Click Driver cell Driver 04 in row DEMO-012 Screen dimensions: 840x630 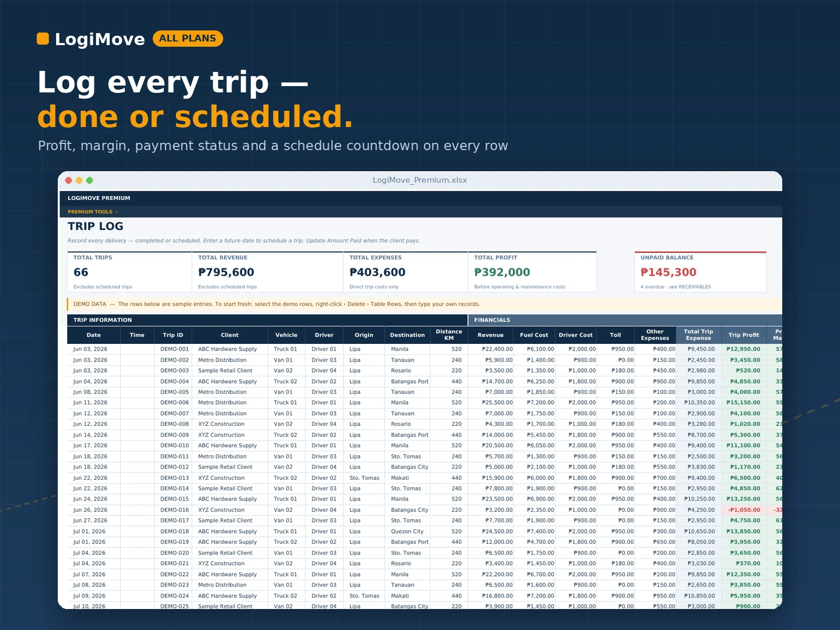pos(324,467)
